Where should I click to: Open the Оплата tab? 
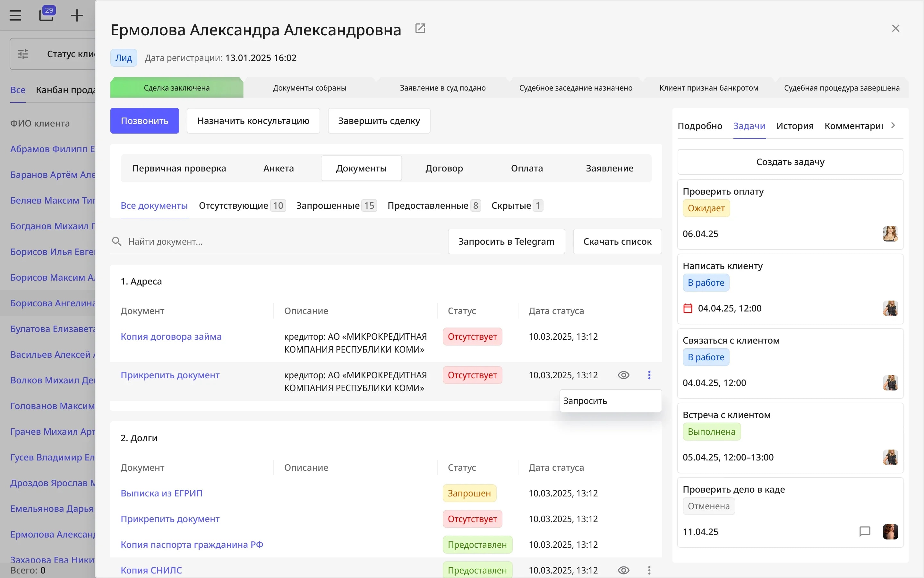click(527, 168)
